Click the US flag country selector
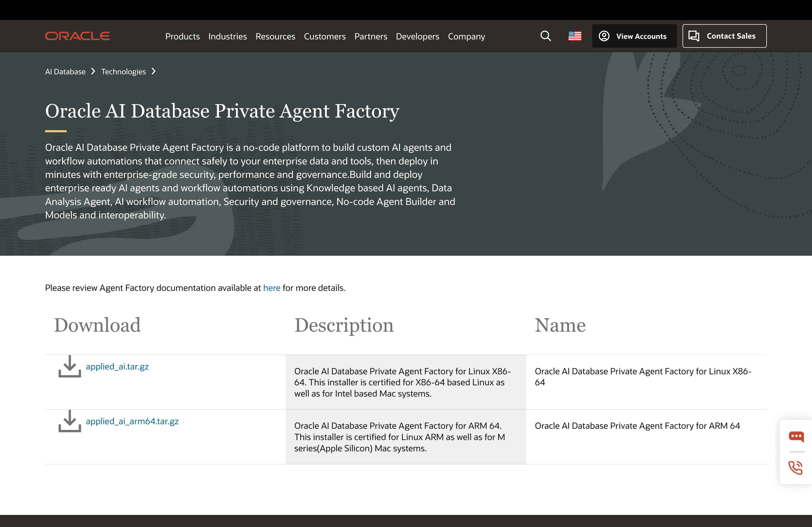This screenshot has width=812, height=527. tap(575, 36)
